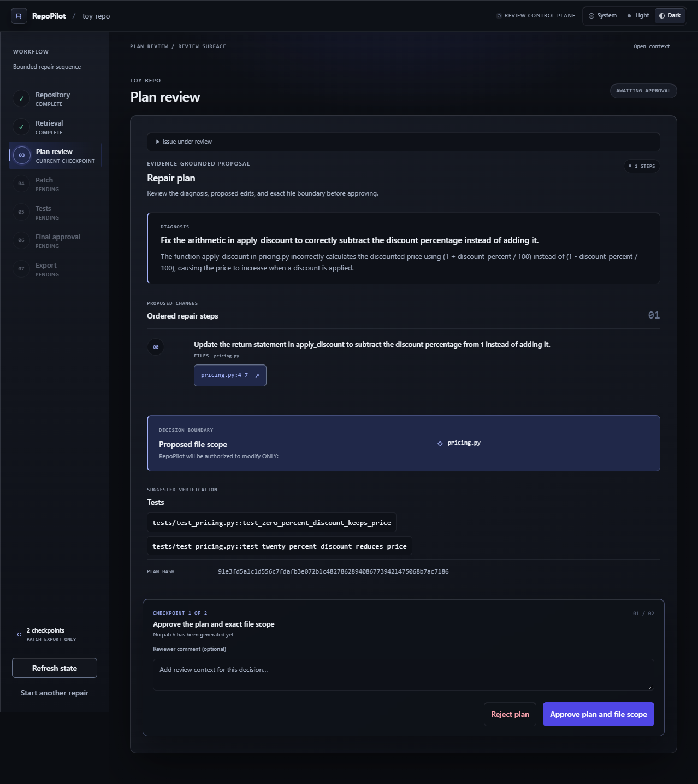Focus the reviewer comment text area
The image size is (698, 784).
(x=403, y=675)
